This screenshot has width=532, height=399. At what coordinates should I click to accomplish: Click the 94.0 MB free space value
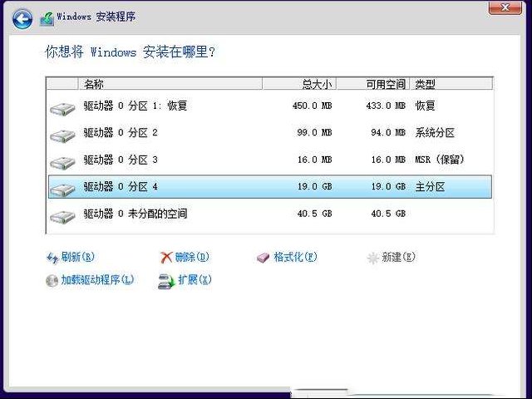(x=388, y=133)
